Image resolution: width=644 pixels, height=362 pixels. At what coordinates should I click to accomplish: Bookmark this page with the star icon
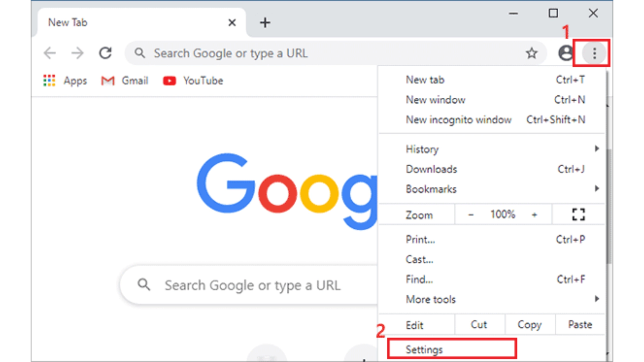tap(532, 53)
